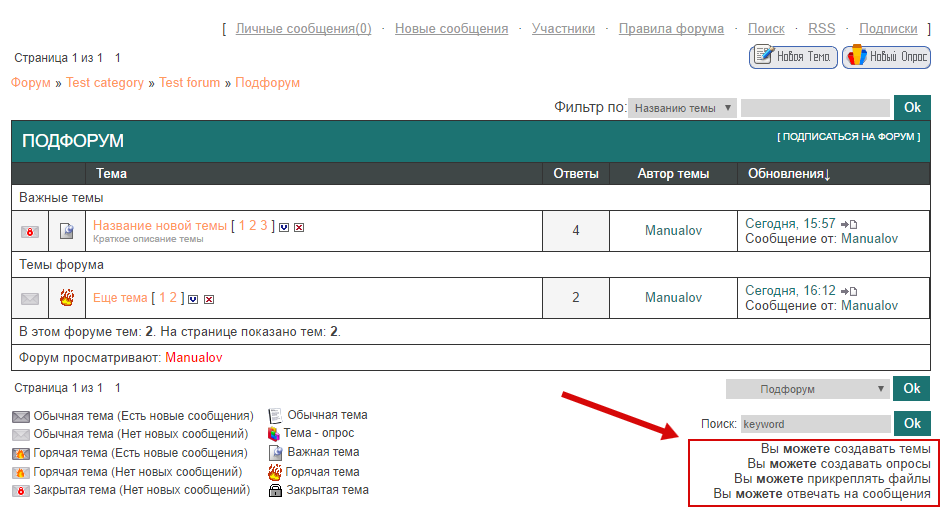Click Подписаться на форум link
Image resolution: width=947 pixels, height=509 pixels.
[x=848, y=137]
